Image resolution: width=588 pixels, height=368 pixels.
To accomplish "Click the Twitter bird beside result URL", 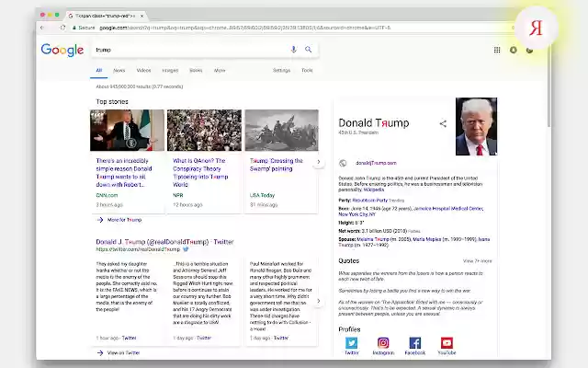I will click(x=186, y=249).
